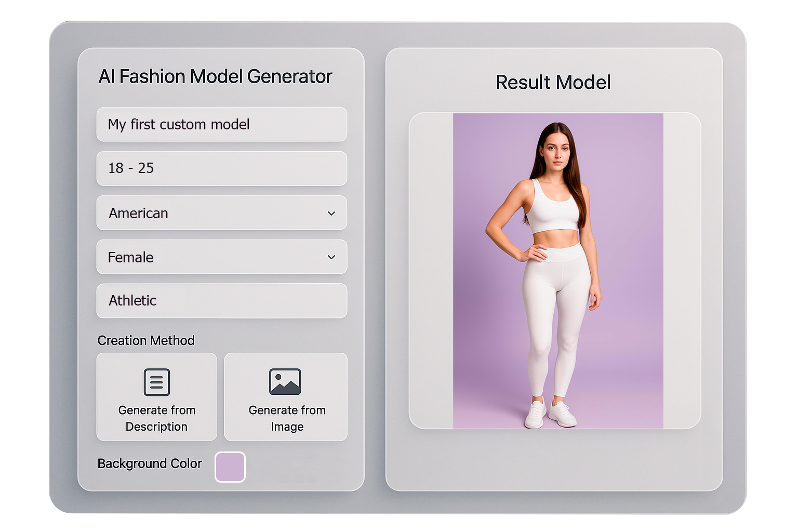The width and height of the screenshot is (798, 532).
Task: Click the chevron icon on the Female dropdown
Action: [332, 257]
